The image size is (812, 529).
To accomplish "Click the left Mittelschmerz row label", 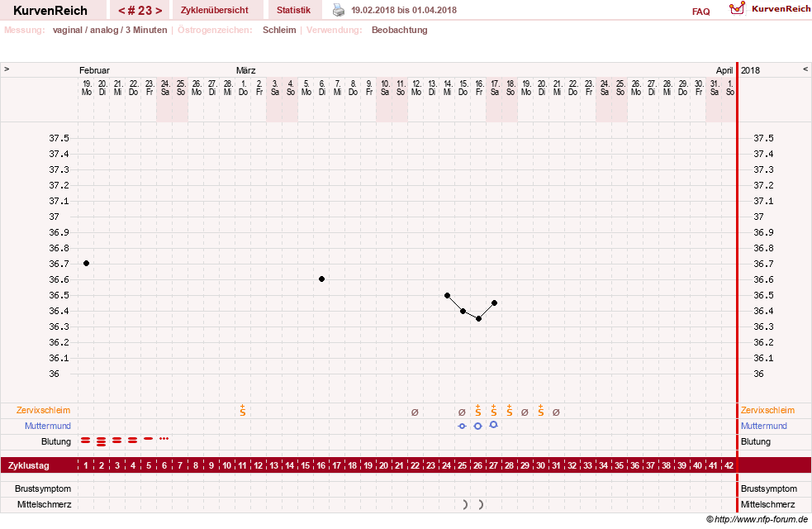I will [44, 504].
